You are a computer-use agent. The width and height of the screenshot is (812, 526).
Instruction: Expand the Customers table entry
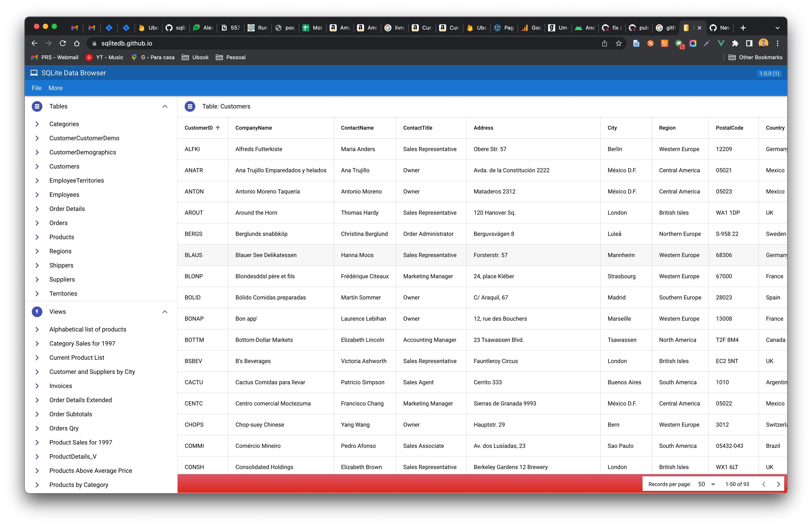38,166
